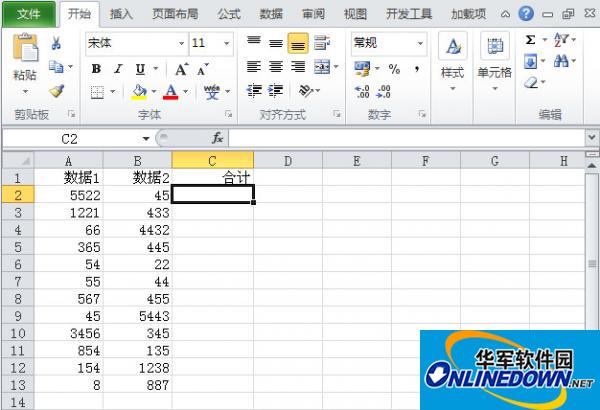This screenshot has width=600, height=410.
Task: Decrease font size with small A
Action: click(202, 70)
